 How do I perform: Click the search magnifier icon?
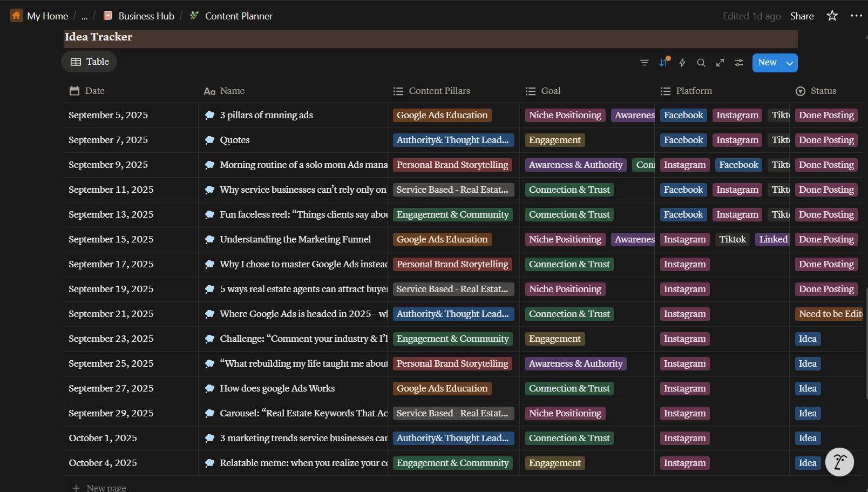[x=701, y=63]
